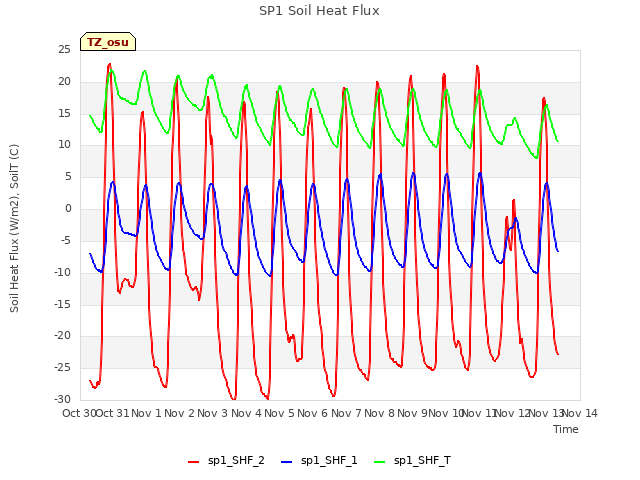
Task: Click the chart title SP1 Soil Heat Flux
Action: [x=319, y=11]
